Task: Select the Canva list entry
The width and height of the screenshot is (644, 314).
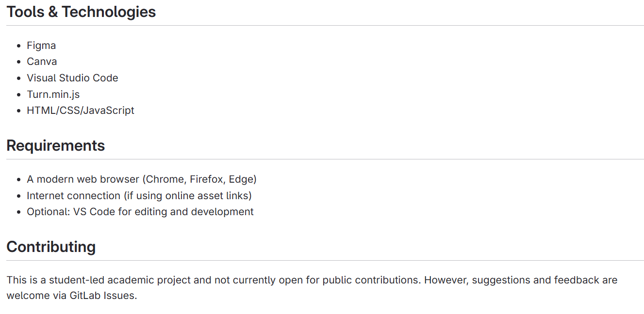Action: 42,62
